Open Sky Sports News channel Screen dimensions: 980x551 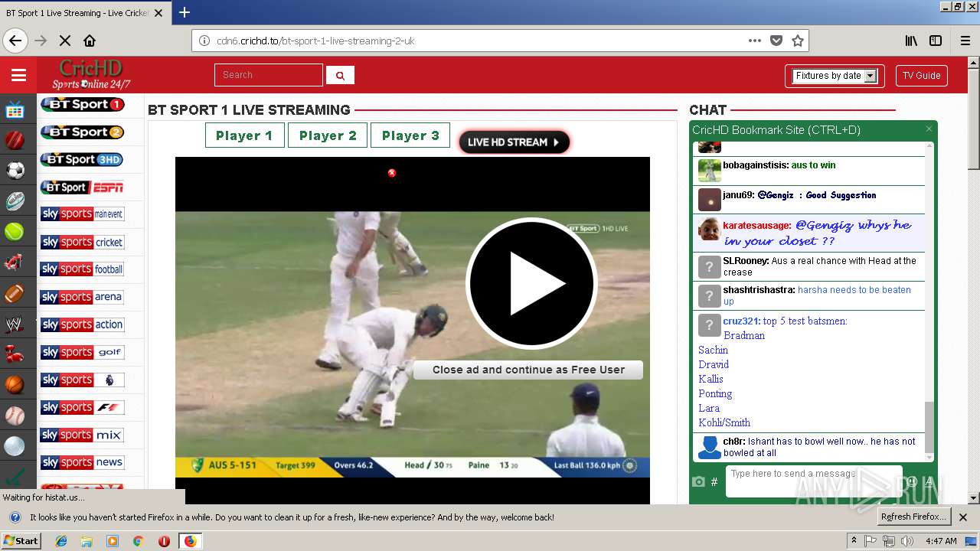82,462
